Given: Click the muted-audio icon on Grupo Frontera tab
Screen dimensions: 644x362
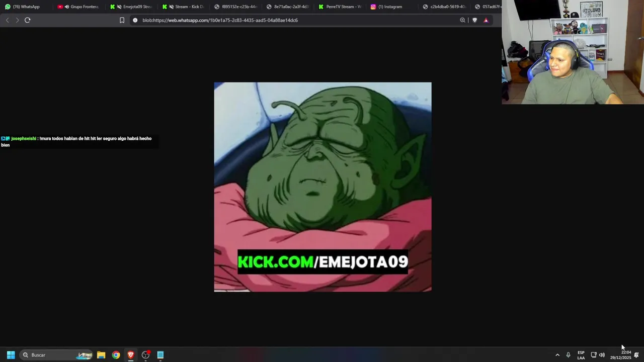Looking at the screenshot, I should pos(67,7).
